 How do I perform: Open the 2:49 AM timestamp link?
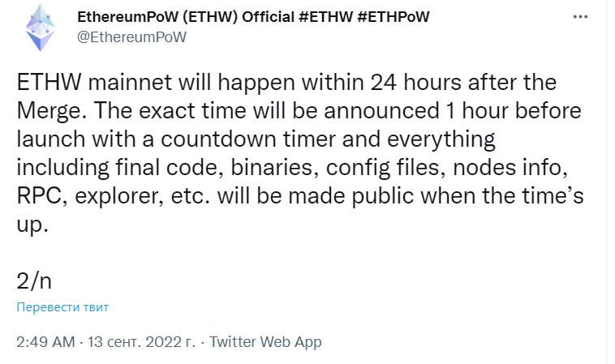(x=45, y=341)
